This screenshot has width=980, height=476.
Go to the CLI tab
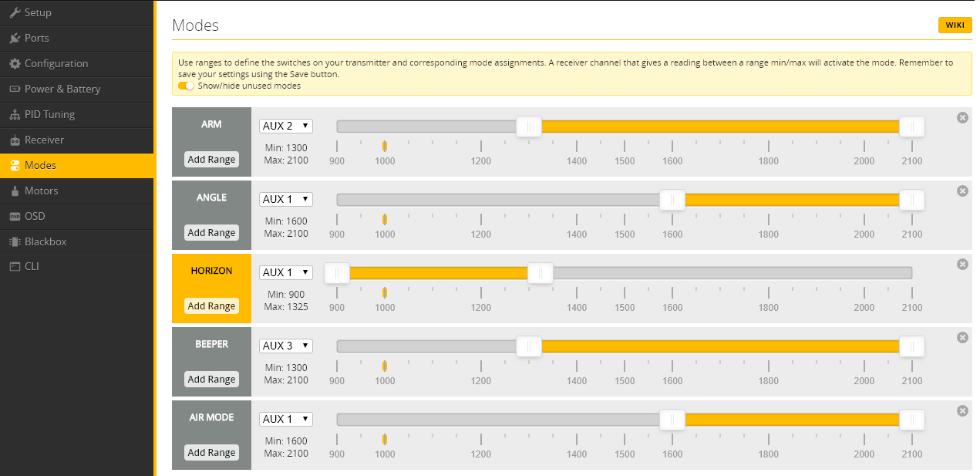(31, 266)
